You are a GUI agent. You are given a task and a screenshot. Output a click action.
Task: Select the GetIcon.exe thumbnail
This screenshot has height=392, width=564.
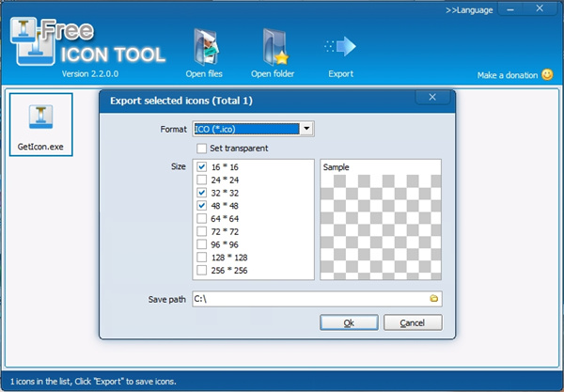pyautogui.click(x=40, y=124)
